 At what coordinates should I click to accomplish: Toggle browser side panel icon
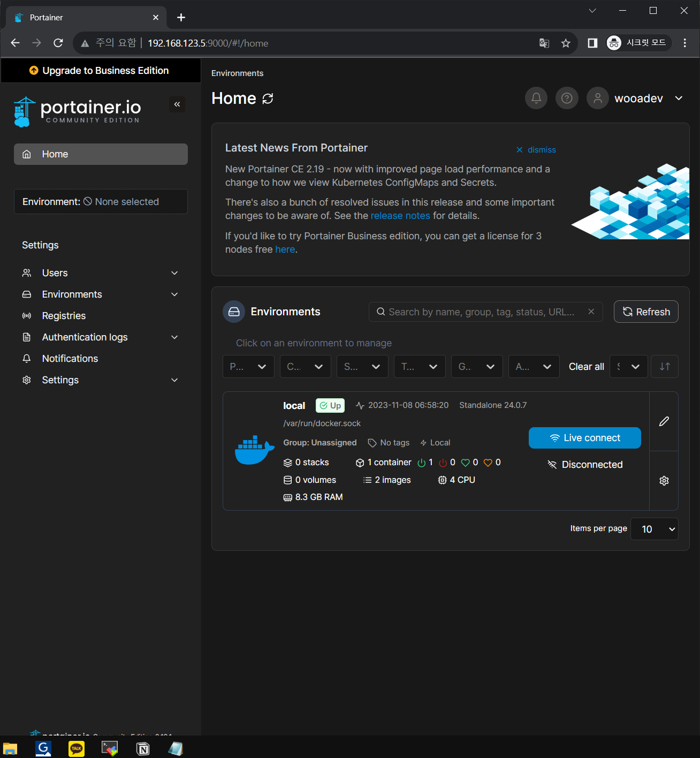(592, 43)
